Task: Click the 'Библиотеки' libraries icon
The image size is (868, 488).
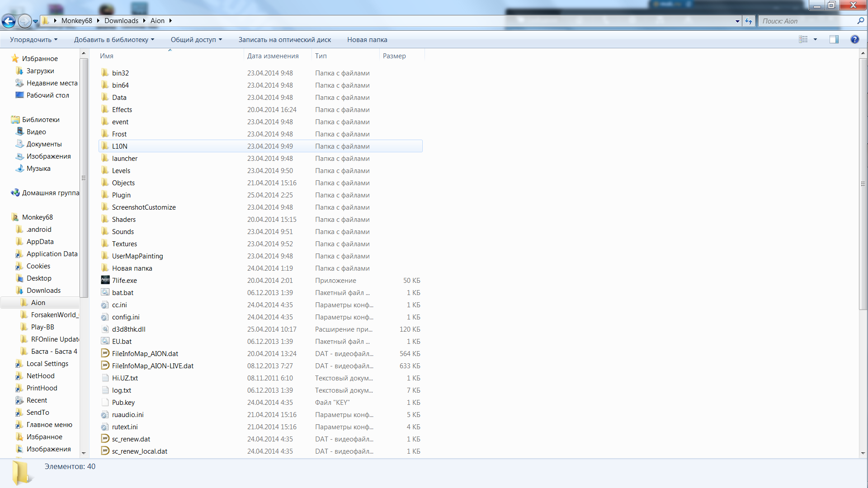Action: [x=15, y=119]
